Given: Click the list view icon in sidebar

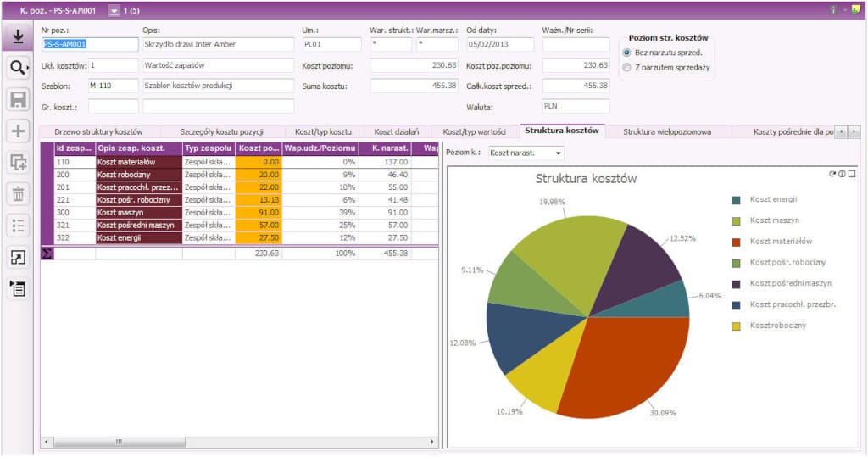Looking at the screenshot, I should [17, 225].
